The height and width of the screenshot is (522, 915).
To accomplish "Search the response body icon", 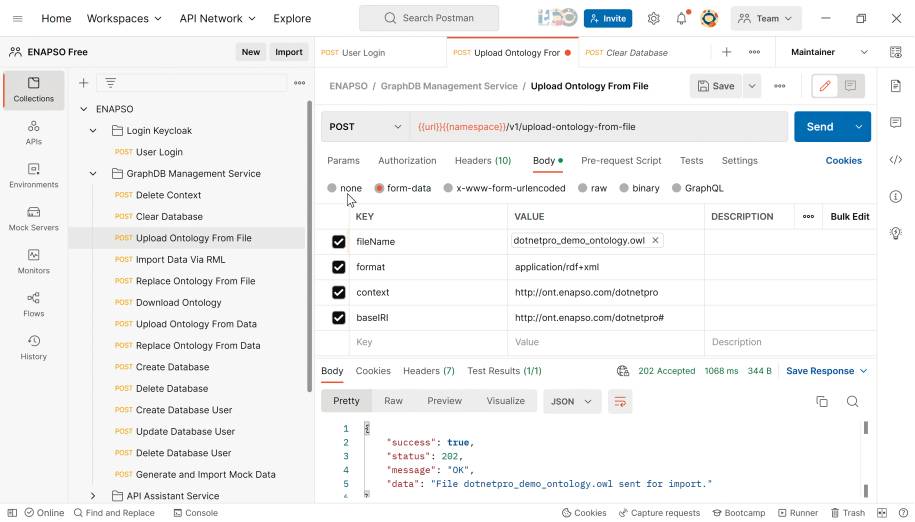I will point(853,401).
